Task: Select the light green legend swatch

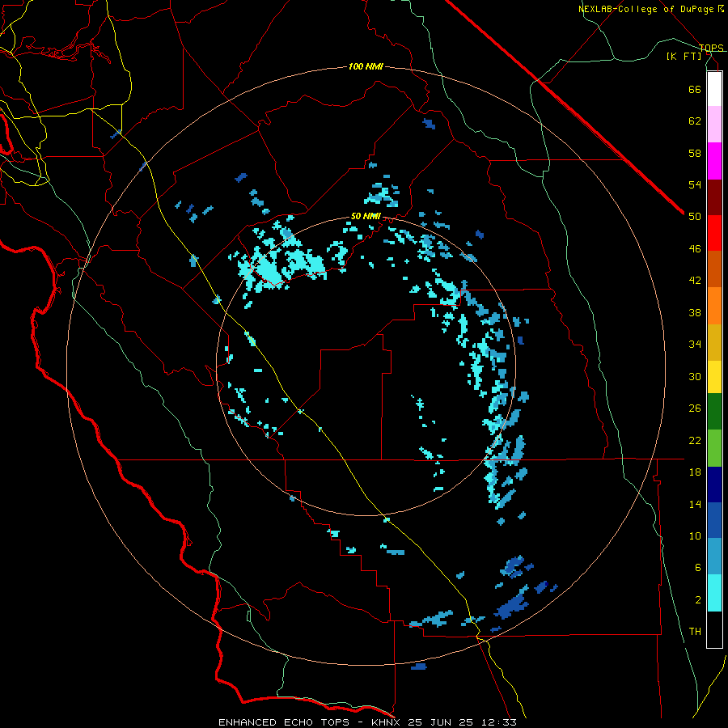Action: pyautogui.click(x=714, y=448)
